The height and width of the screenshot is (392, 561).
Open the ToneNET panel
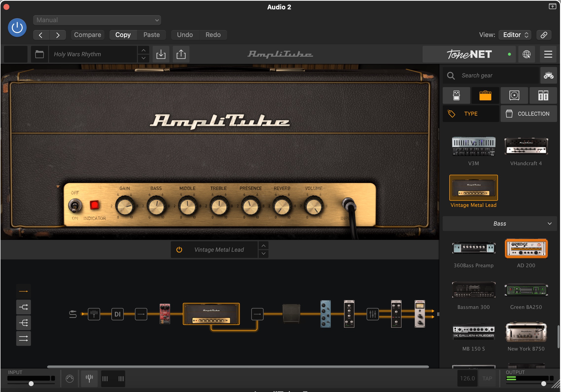click(x=470, y=54)
